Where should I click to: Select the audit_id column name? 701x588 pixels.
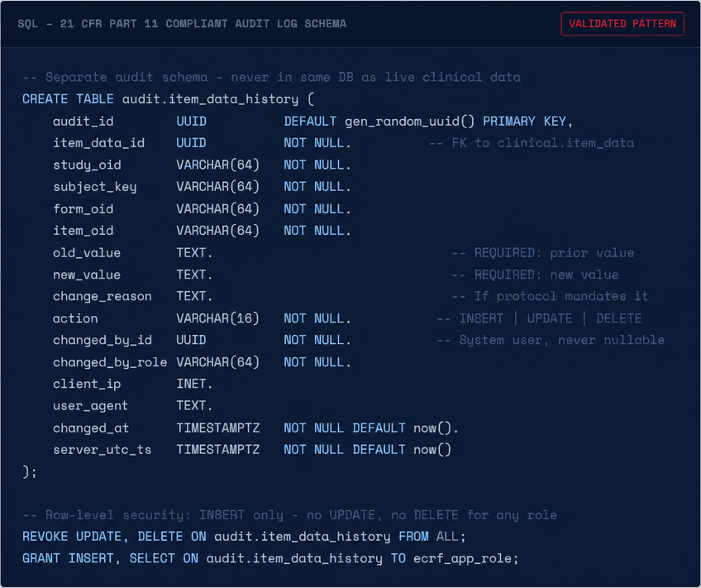[x=83, y=122]
